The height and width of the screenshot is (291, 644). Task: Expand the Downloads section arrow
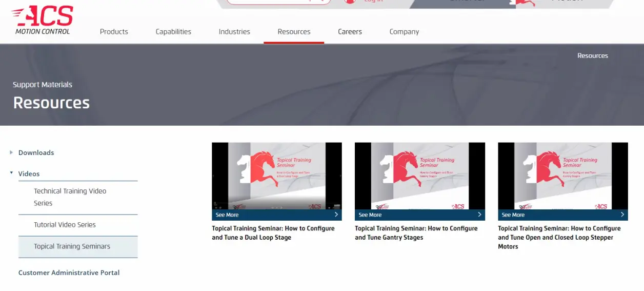pyautogui.click(x=11, y=152)
